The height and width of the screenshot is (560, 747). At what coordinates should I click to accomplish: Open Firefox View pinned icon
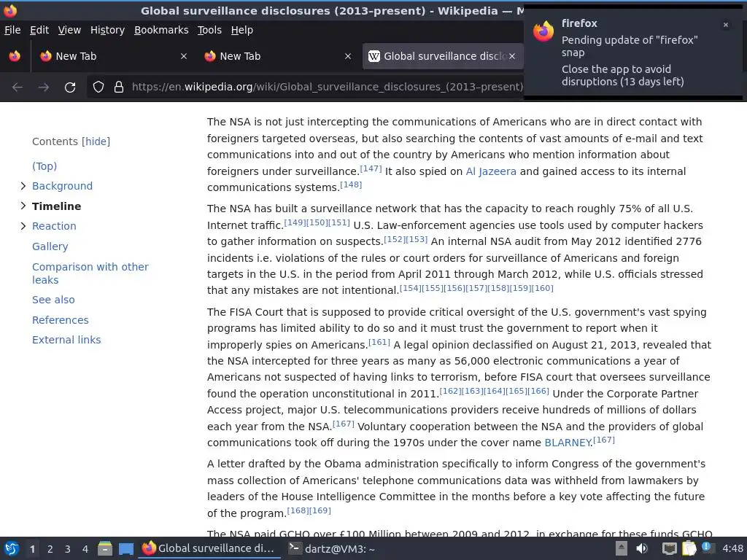(15, 56)
